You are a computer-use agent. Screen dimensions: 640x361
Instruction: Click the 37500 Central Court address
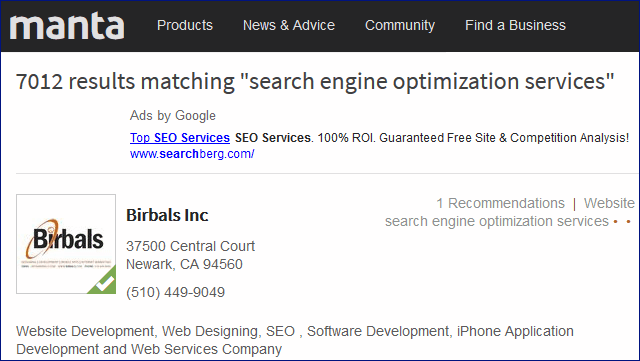pyautogui.click(x=190, y=246)
